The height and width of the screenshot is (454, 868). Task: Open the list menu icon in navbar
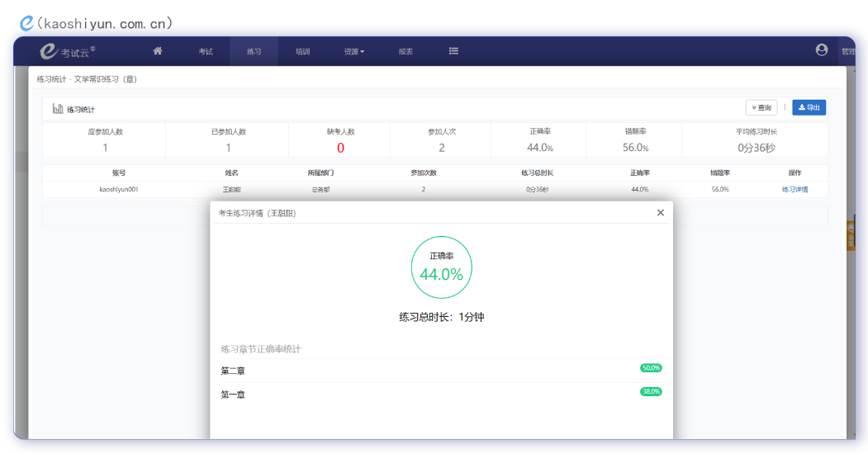coord(453,51)
